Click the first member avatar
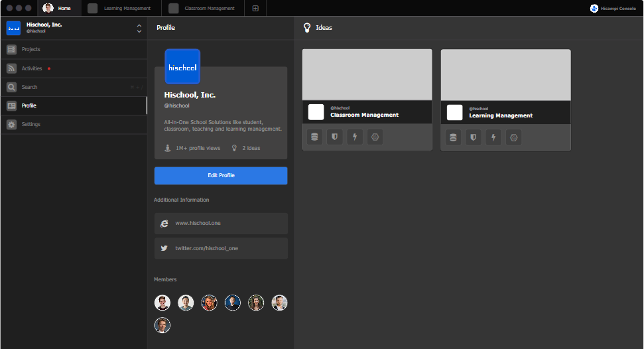This screenshot has height=349, width=644. pos(162,303)
